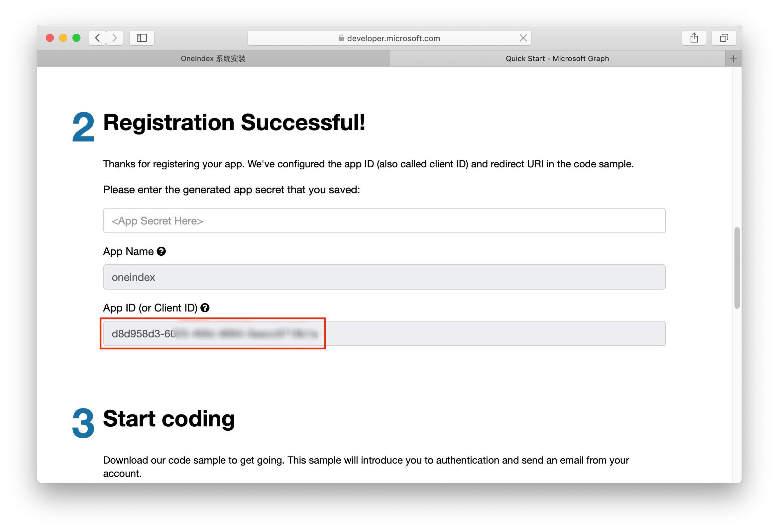This screenshot has width=779, height=532.
Task: Click the App Name help question icon
Action: [161, 251]
